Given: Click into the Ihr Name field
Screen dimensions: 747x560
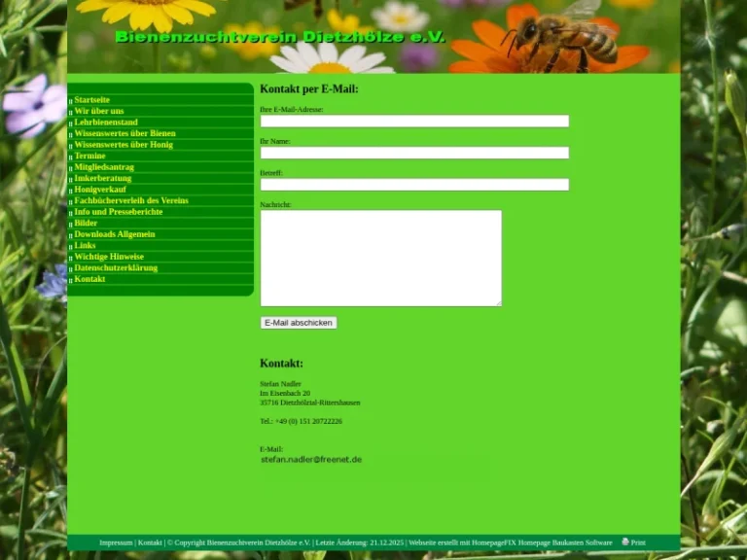Looking at the screenshot, I should click(414, 153).
